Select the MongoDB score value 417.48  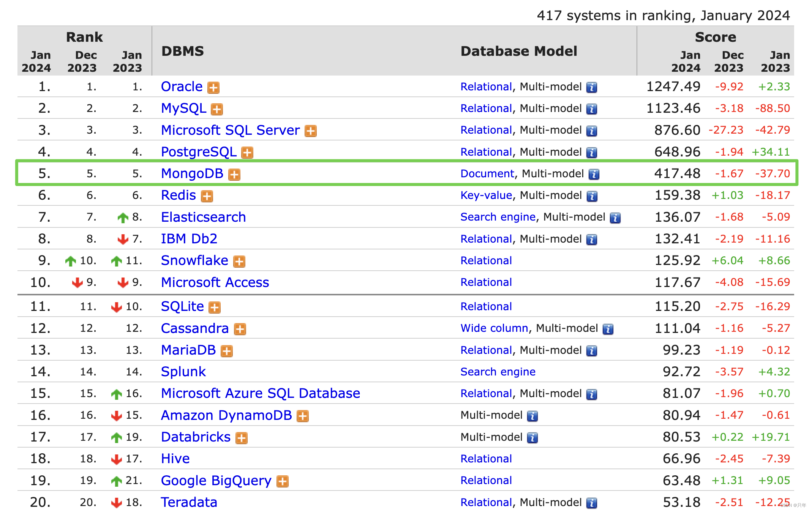tap(677, 173)
